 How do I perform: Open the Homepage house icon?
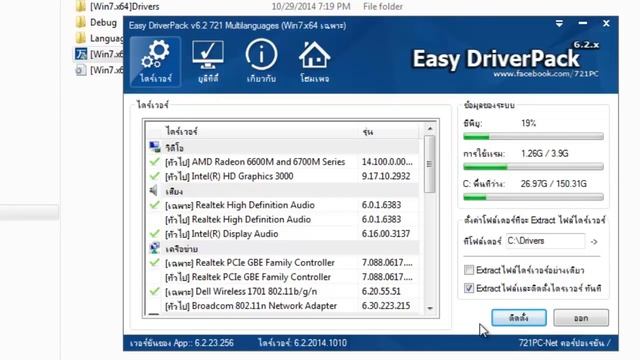point(314,62)
